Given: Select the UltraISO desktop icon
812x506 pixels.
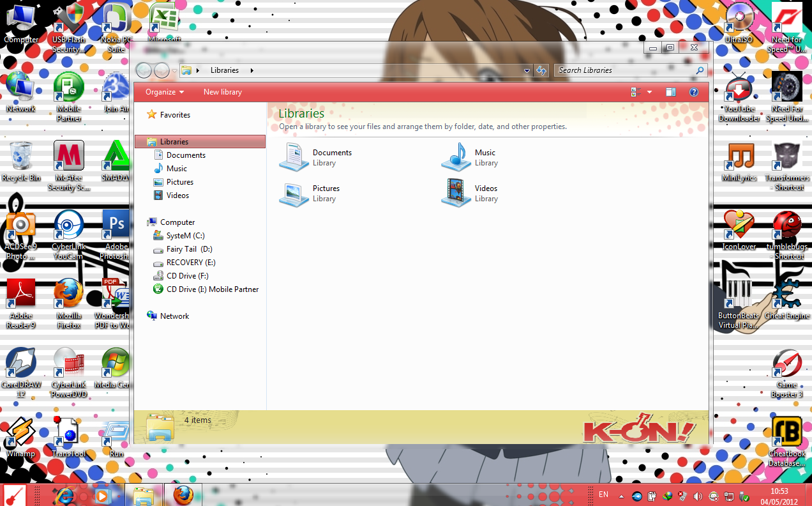Looking at the screenshot, I should pos(739,24).
